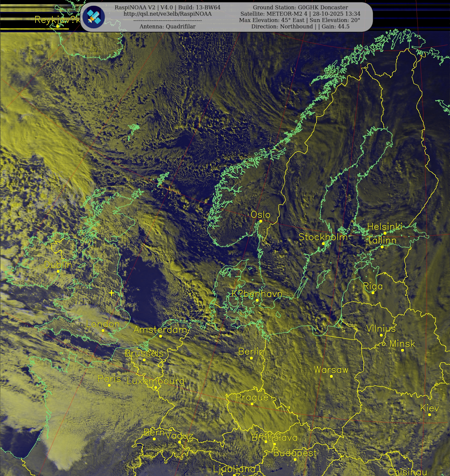Select the Berlin city label
Viewport: 450px width, 476px height.
point(251,351)
